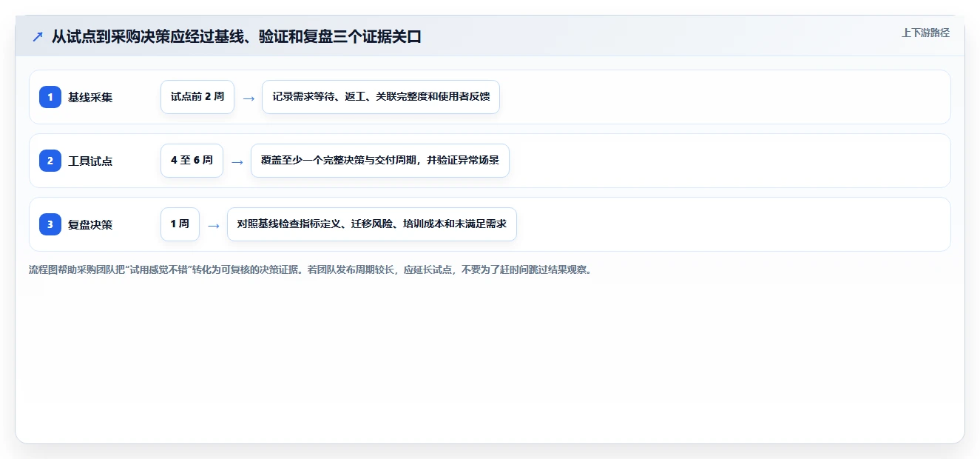Select step badge 1 for 基线采集
The image size is (980, 459).
50,97
